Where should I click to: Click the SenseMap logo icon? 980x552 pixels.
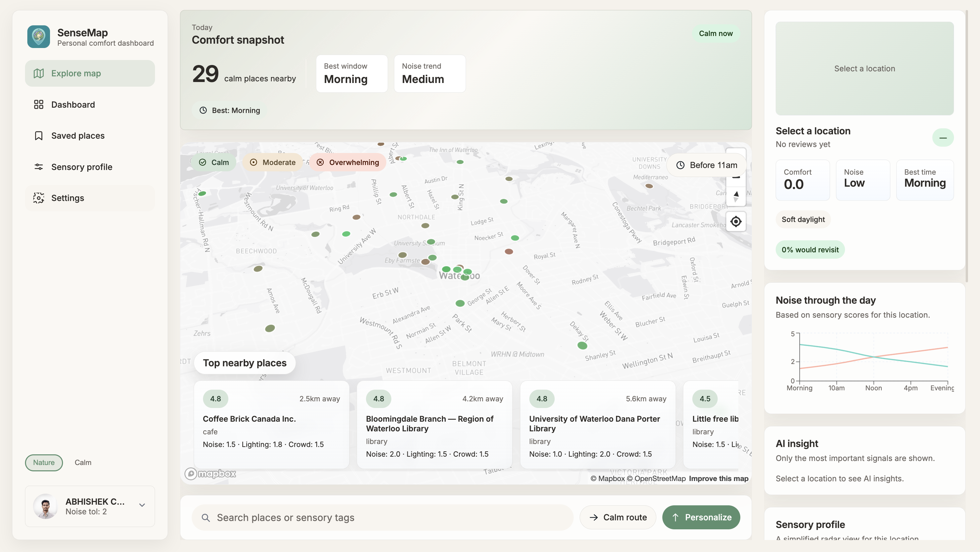tap(38, 37)
